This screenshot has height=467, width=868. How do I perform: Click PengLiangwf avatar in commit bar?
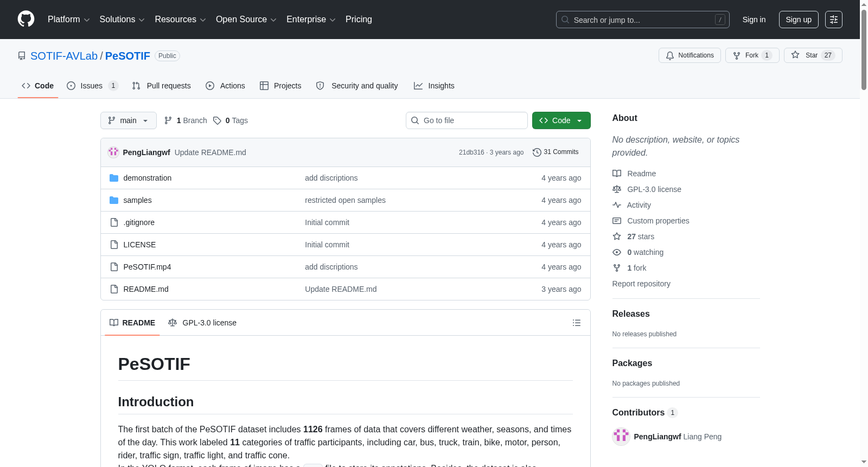coord(113,152)
